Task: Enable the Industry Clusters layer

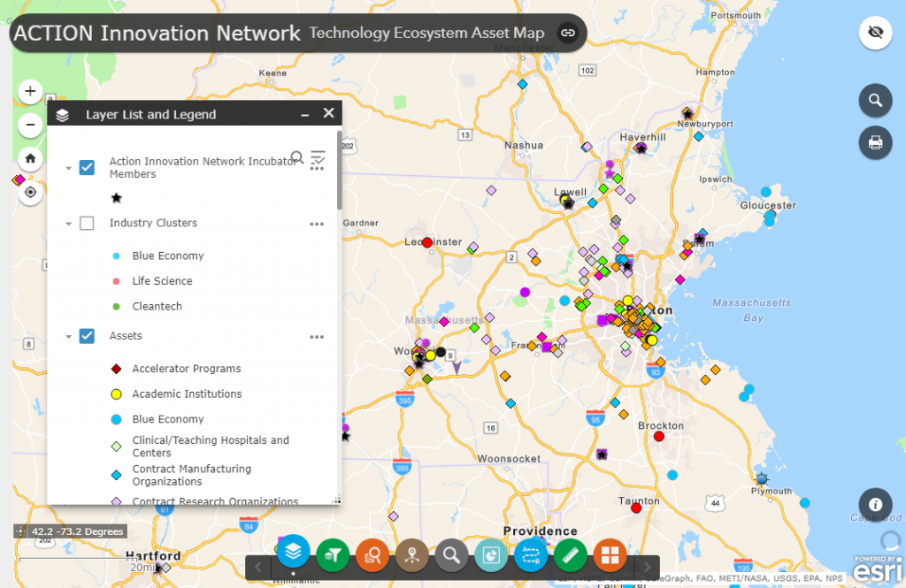Action: pyautogui.click(x=86, y=223)
